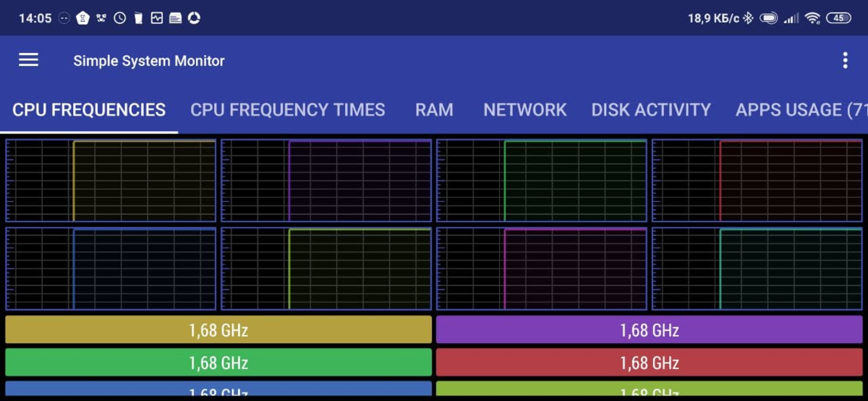Tap the cellular signal bars icon

pyautogui.click(x=791, y=18)
